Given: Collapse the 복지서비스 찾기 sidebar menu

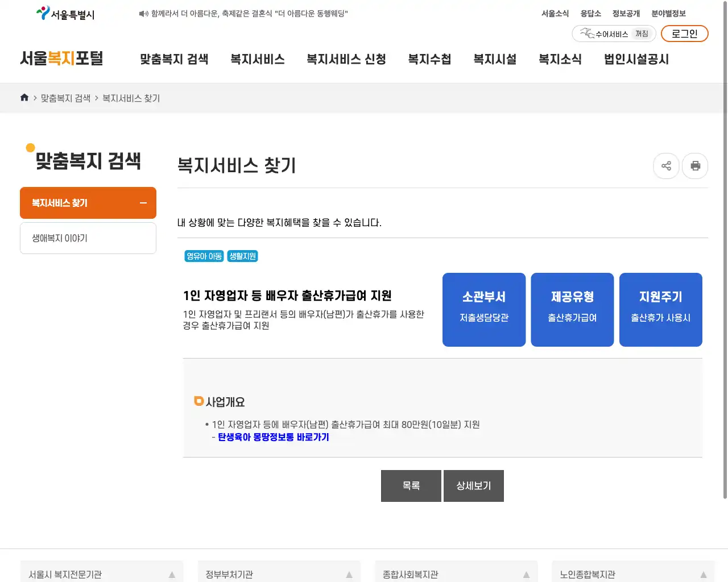Looking at the screenshot, I should coord(88,203).
